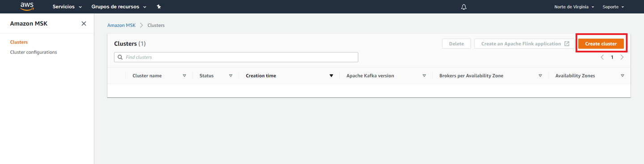Sort by the Status column arrow
The width and height of the screenshot is (644, 164).
click(231, 76)
